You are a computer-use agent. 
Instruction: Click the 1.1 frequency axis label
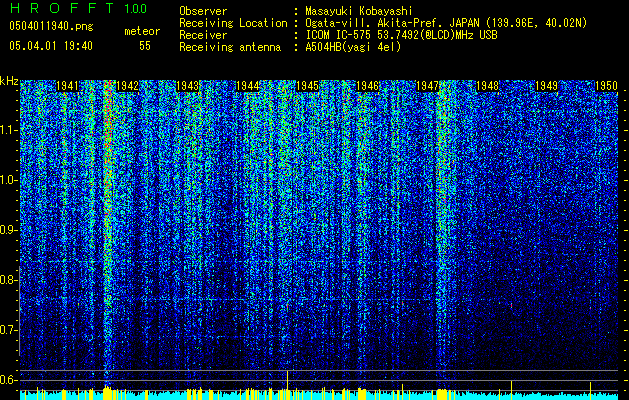(9, 130)
